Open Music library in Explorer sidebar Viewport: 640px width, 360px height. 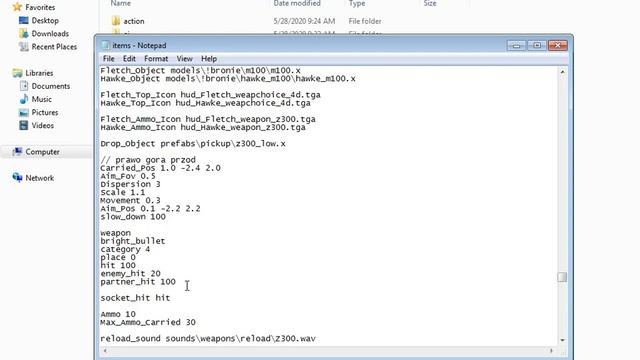coord(42,99)
